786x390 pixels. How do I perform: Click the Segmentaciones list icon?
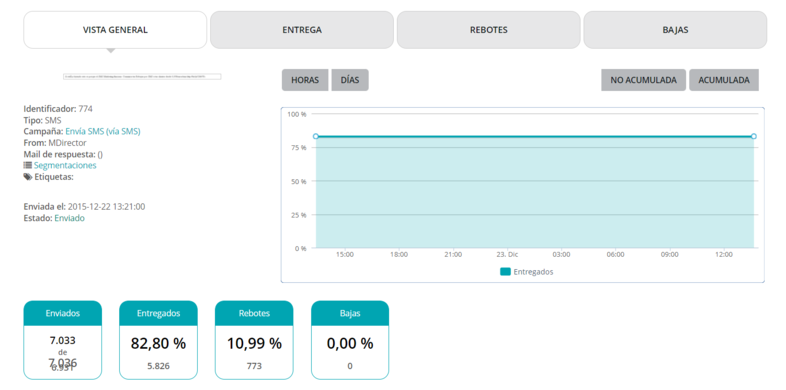pyautogui.click(x=28, y=165)
